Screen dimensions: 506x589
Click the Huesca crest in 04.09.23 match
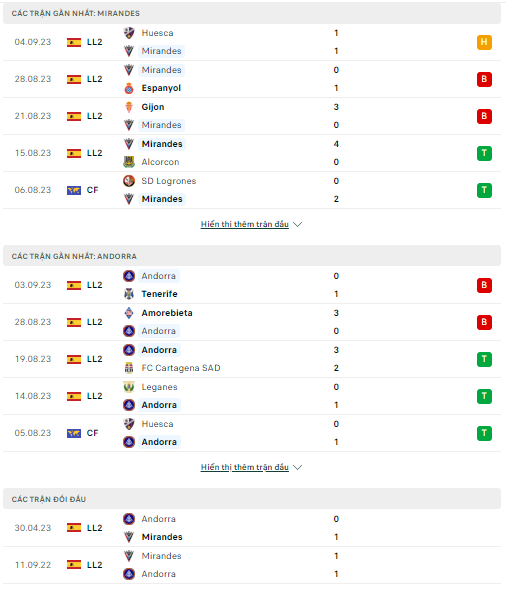pyautogui.click(x=129, y=33)
